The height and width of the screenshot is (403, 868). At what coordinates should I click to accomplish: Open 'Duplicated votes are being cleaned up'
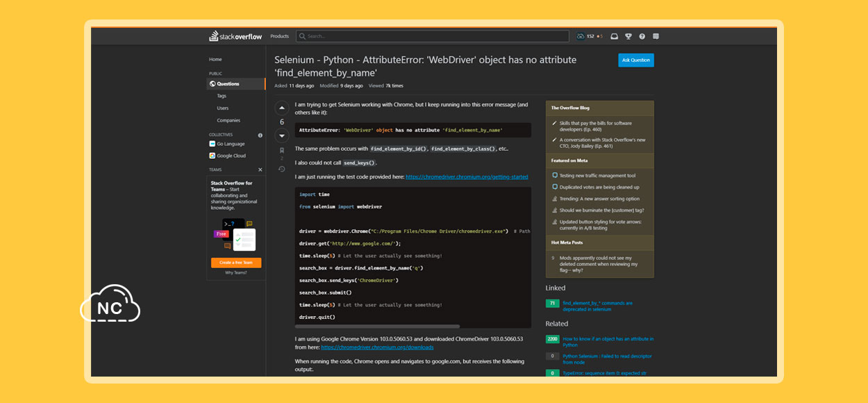[x=599, y=188]
